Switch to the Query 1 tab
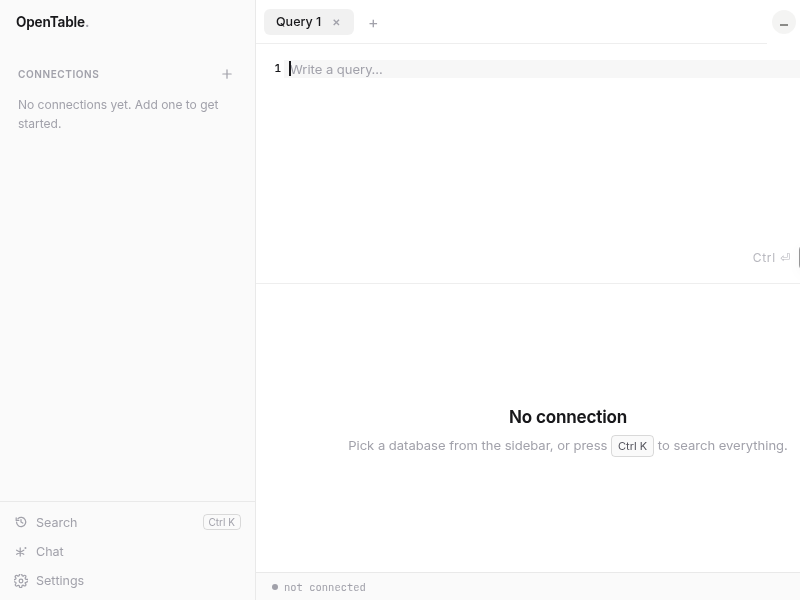The image size is (800, 600). (x=309, y=22)
